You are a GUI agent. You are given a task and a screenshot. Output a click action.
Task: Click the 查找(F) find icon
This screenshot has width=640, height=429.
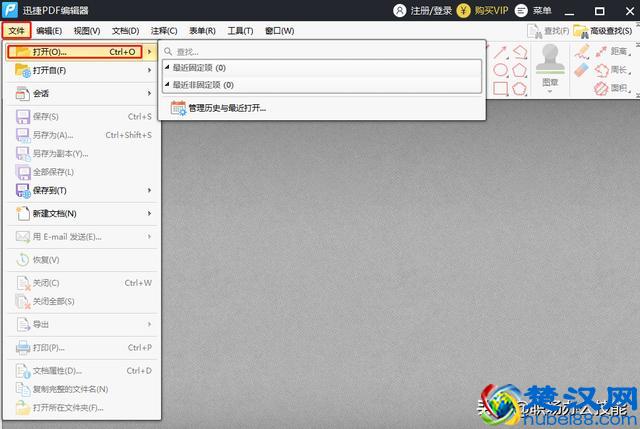(535, 31)
